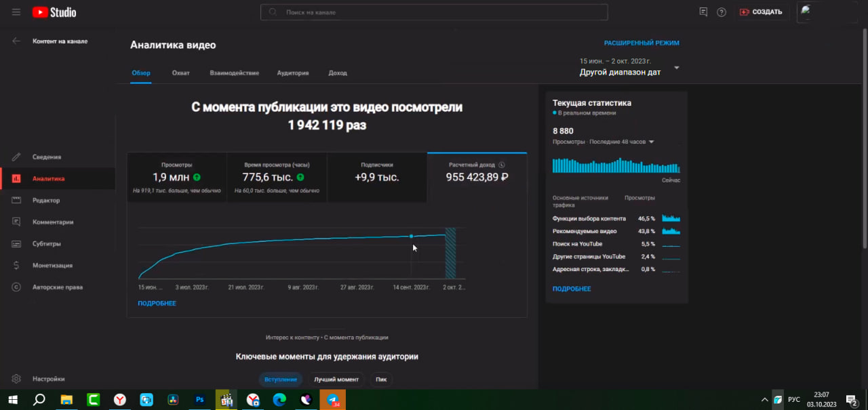Open the hamburger menu in YouTube Studio
The image size is (868, 410).
click(x=16, y=12)
